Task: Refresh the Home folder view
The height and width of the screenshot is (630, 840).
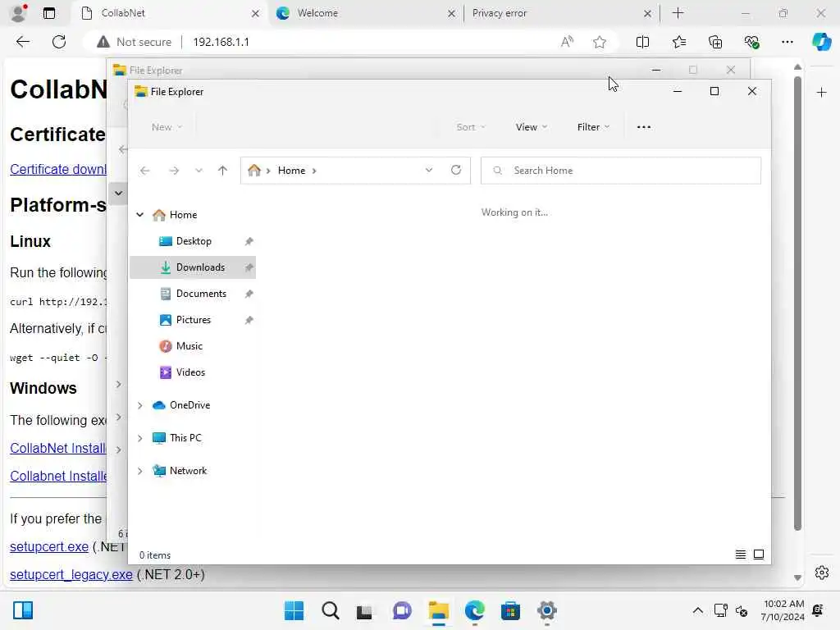Action: pos(456,171)
